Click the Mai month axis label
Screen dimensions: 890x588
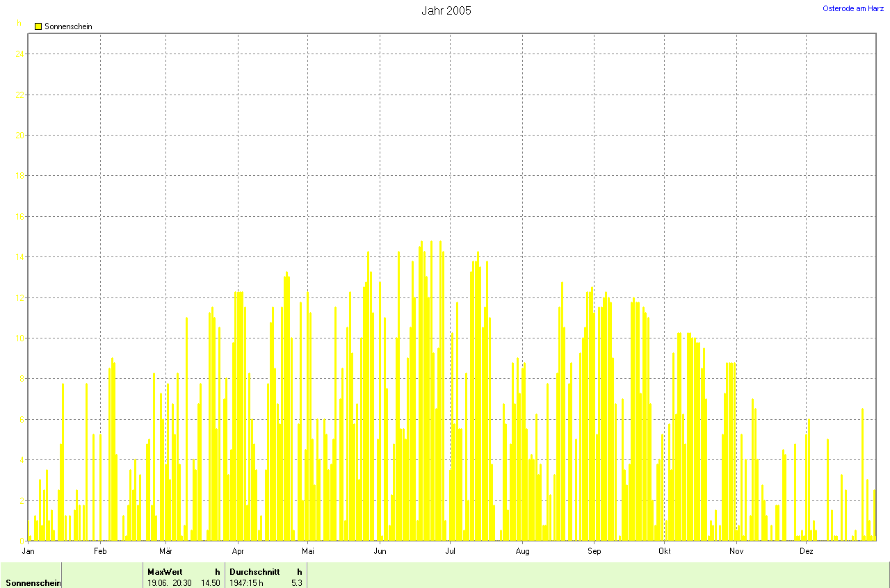[x=308, y=551]
